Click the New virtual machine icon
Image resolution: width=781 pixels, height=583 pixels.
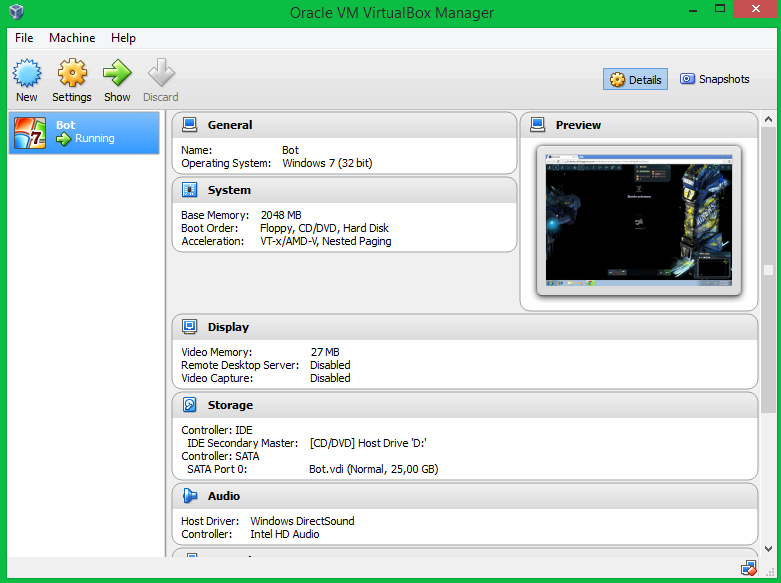point(27,73)
